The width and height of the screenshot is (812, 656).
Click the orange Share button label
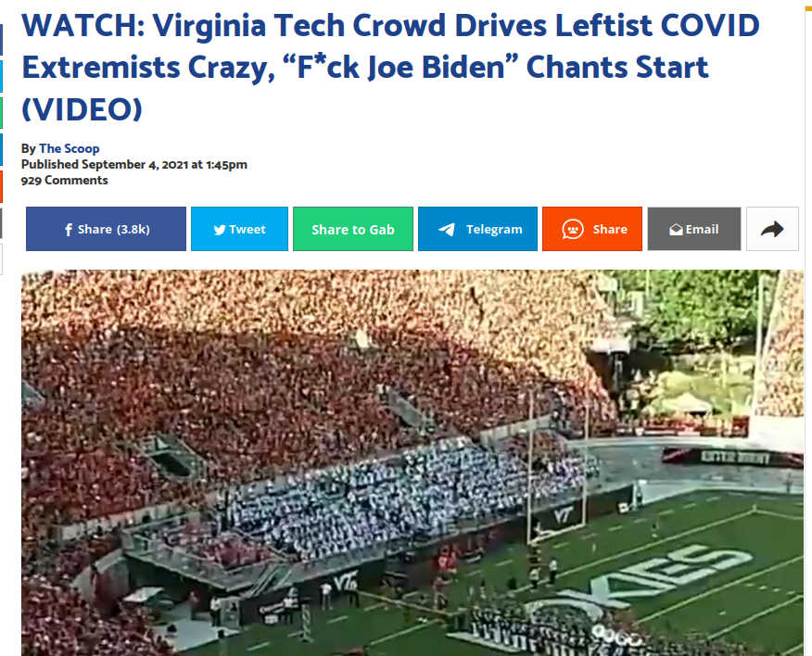tap(610, 230)
